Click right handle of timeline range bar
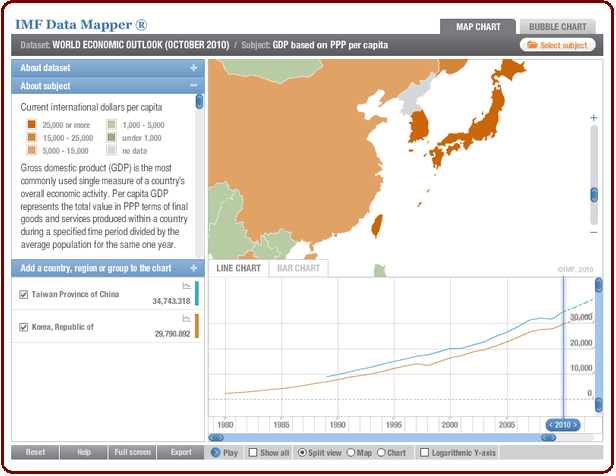 (x=548, y=437)
